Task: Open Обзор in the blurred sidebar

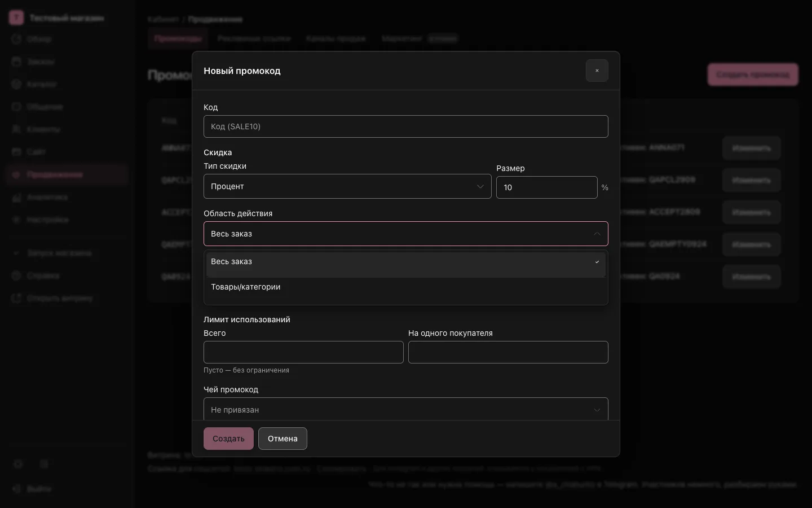Action: tap(67, 39)
